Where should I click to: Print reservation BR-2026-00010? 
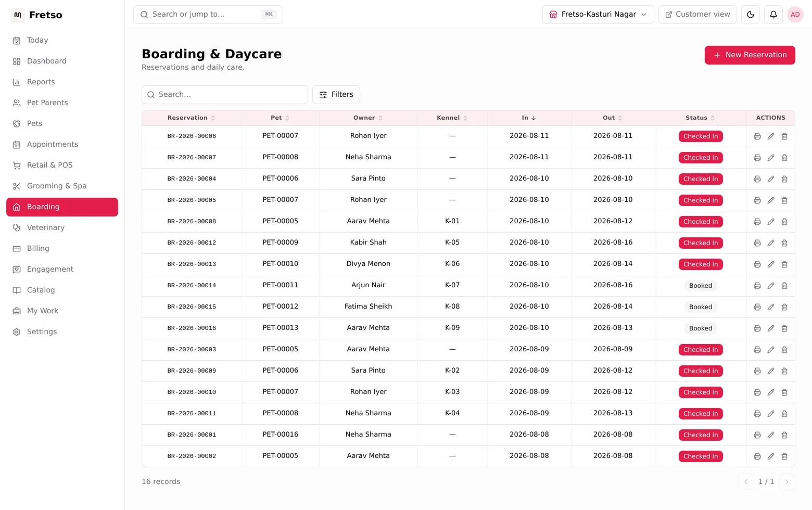[757, 392]
